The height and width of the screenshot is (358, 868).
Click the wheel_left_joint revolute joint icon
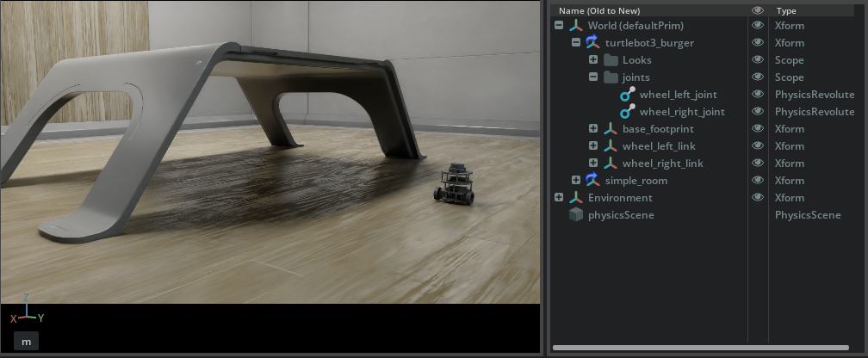628,95
